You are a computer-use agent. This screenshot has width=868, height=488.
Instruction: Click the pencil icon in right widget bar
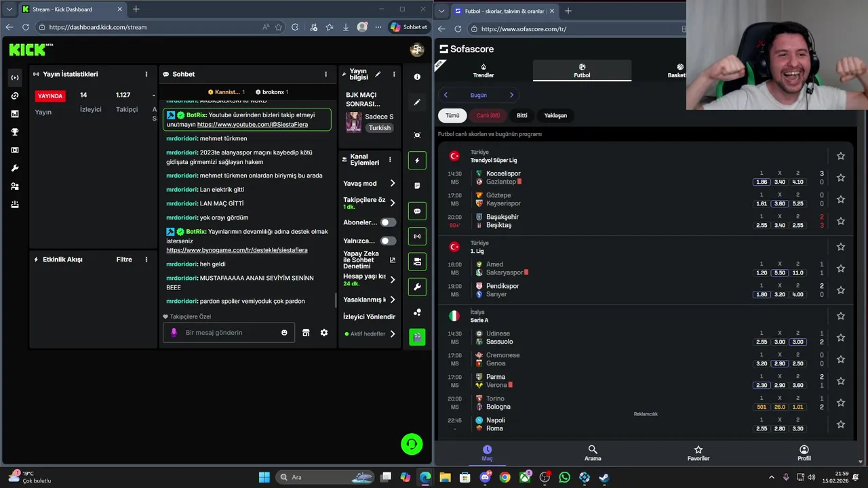pos(417,102)
